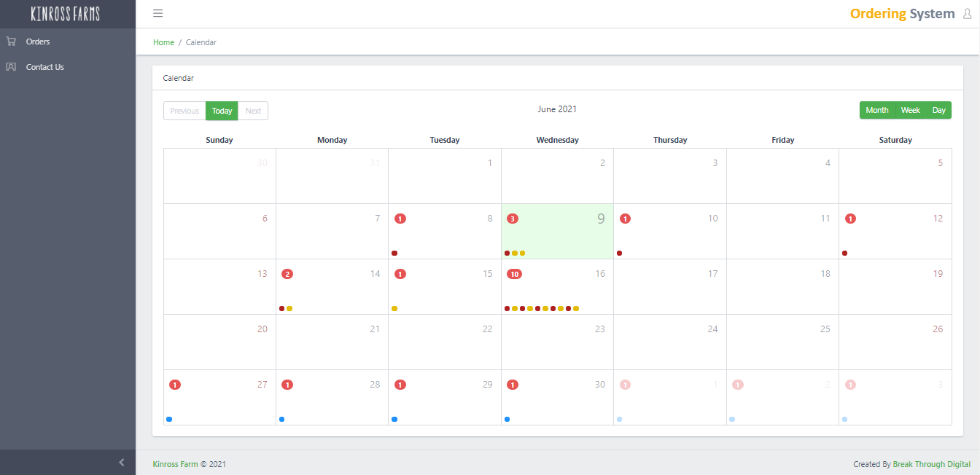Screen dimensions: 980x475
Task: Go to the Previous month
Action: 184,111
